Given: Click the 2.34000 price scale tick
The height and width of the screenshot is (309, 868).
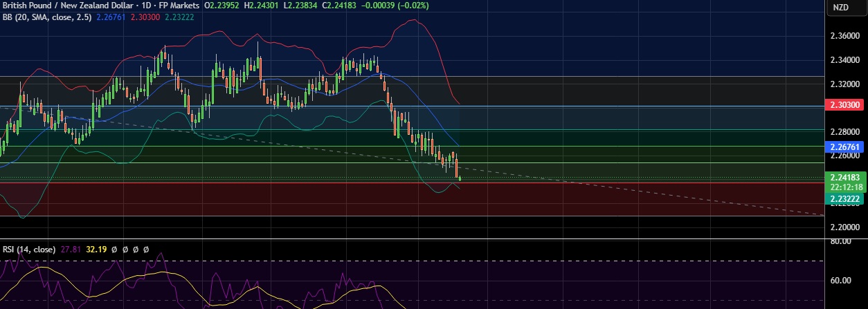Looking at the screenshot, I should 844,60.
